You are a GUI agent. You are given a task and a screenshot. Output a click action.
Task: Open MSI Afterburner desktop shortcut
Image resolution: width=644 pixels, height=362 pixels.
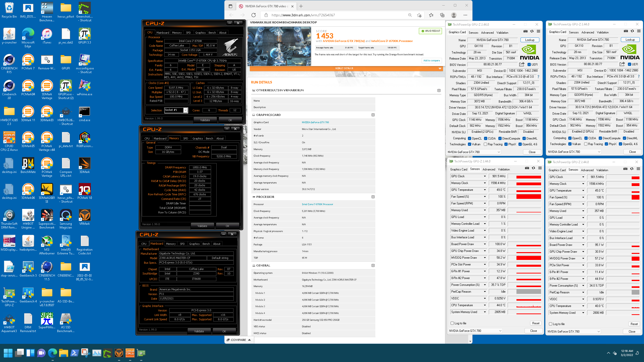[47, 245]
